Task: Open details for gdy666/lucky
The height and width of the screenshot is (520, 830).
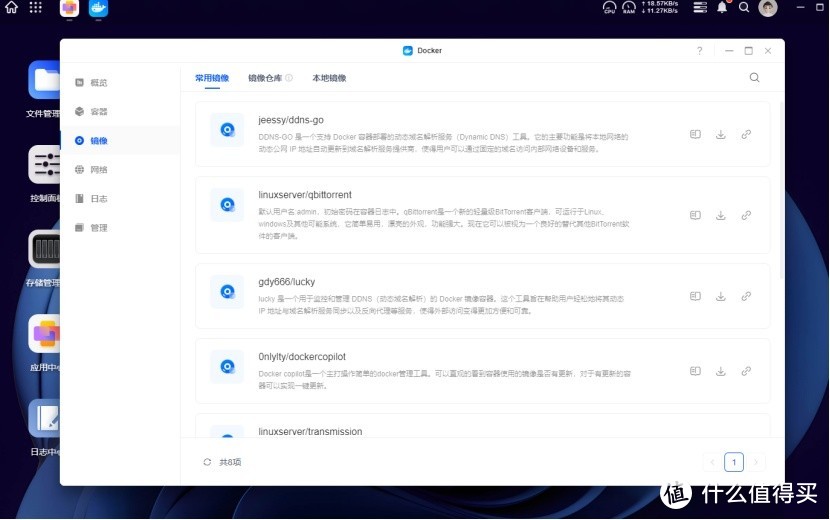Action: click(x=695, y=297)
